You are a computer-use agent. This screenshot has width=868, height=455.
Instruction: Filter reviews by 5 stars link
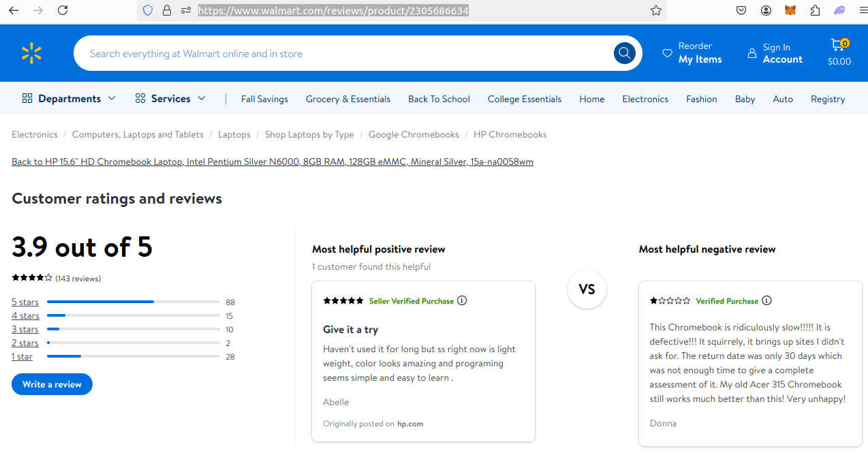point(25,302)
